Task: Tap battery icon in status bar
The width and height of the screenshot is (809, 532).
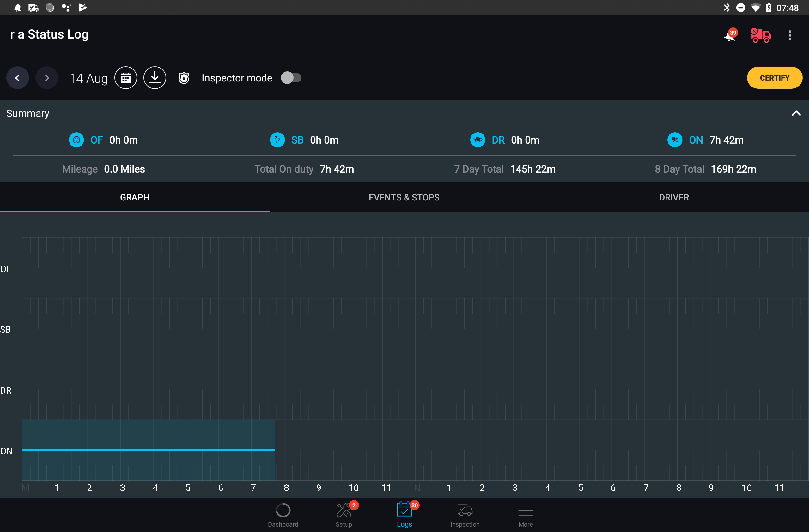Action: click(x=769, y=8)
